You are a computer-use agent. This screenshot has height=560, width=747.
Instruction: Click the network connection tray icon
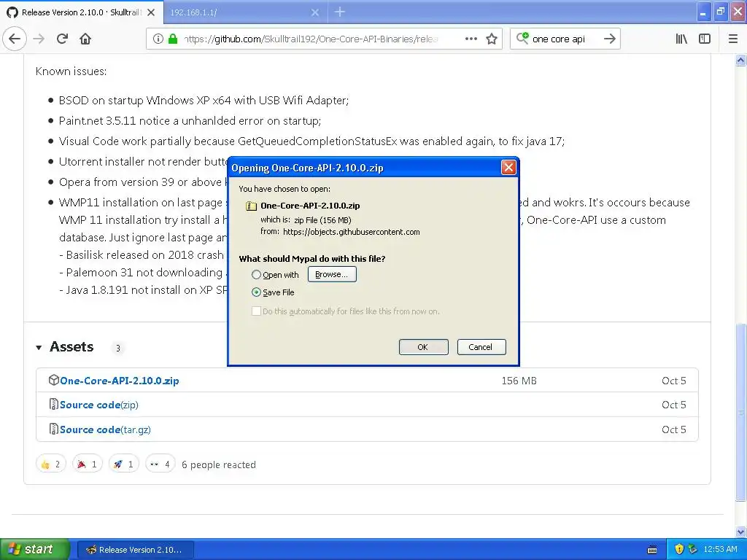click(x=693, y=549)
